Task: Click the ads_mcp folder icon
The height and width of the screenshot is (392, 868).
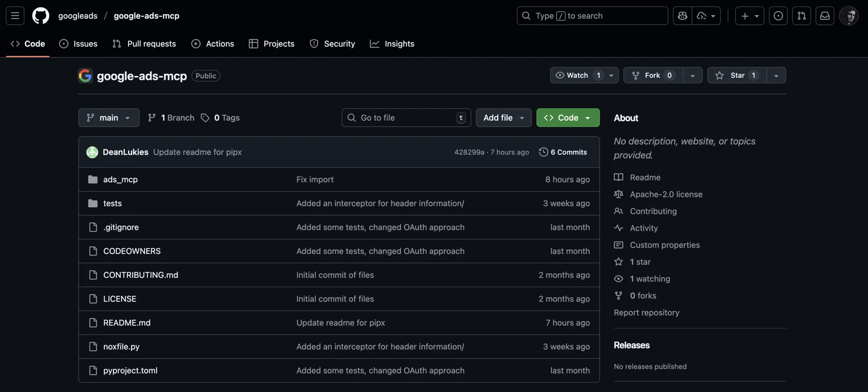Action: (x=93, y=179)
